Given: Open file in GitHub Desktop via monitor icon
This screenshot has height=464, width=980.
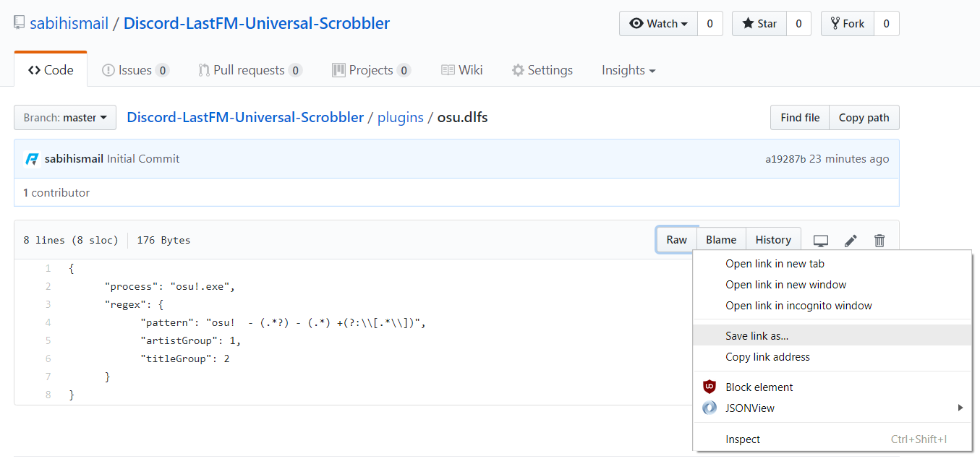Looking at the screenshot, I should click(821, 240).
